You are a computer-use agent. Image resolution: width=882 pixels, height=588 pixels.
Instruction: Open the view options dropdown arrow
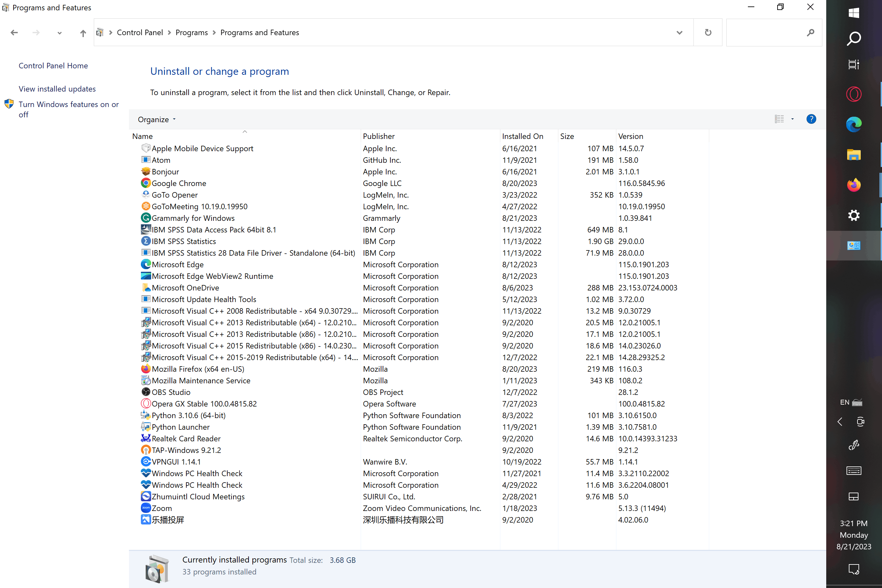[792, 119]
